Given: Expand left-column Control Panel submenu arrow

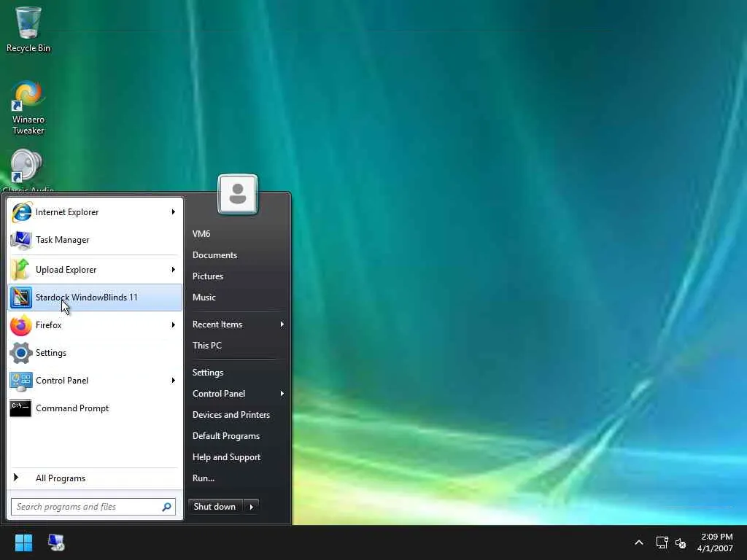Looking at the screenshot, I should pyautogui.click(x=174, y=381).
